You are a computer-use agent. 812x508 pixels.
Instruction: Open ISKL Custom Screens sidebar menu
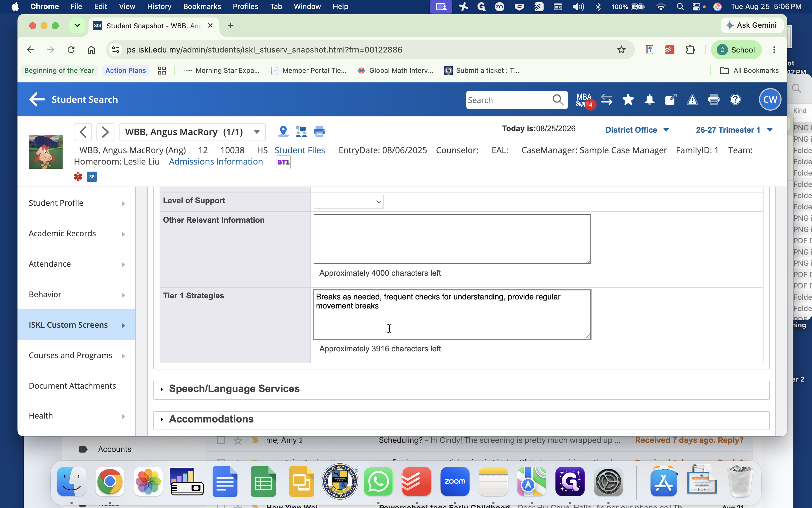76,325
